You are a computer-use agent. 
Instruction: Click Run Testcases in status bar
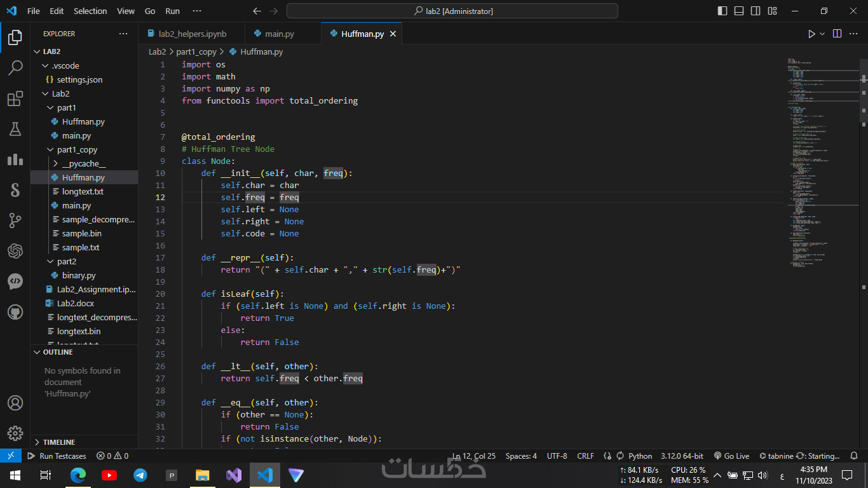[x=57, y=456]
